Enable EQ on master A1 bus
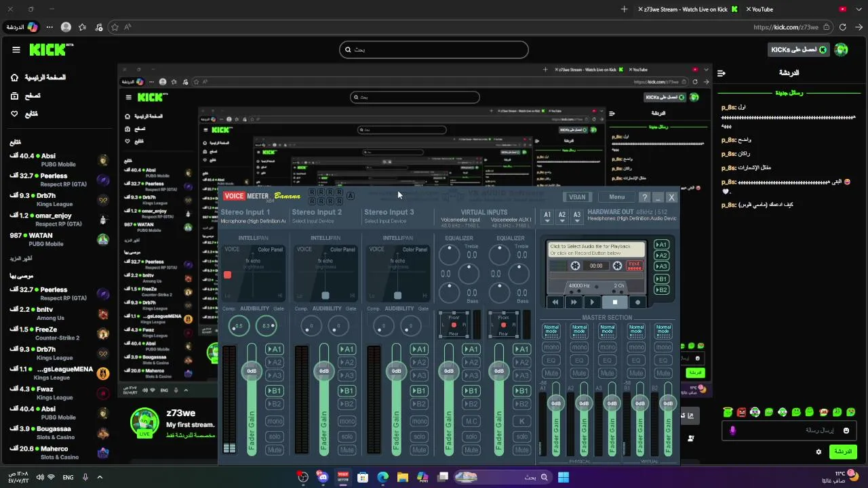 [x=551, y=361]
